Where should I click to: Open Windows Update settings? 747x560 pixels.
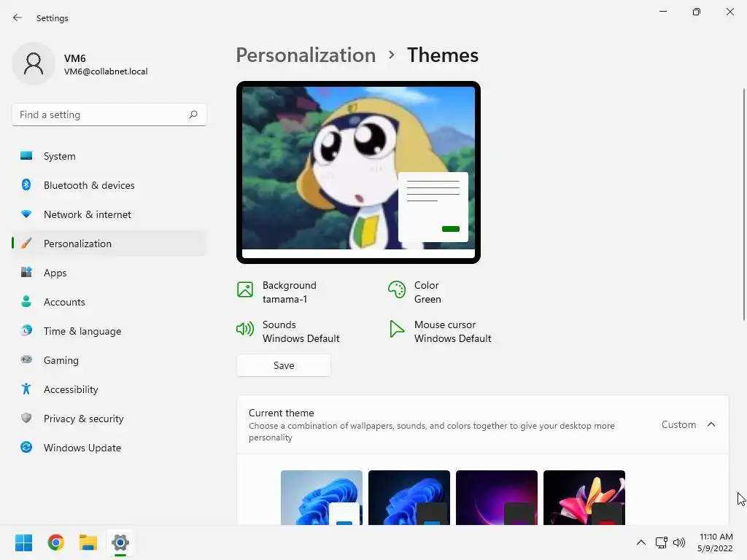point(109,448)
